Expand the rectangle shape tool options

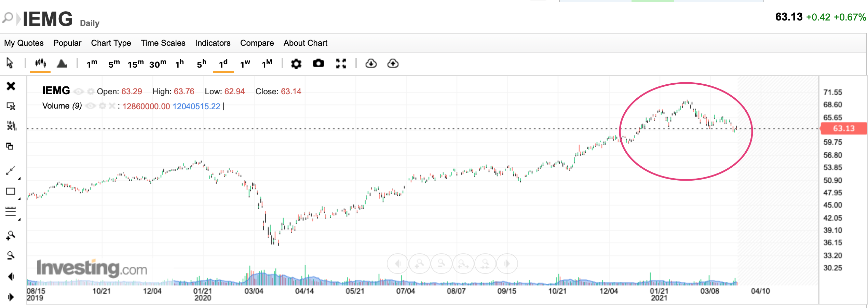(x=19, y=199)
